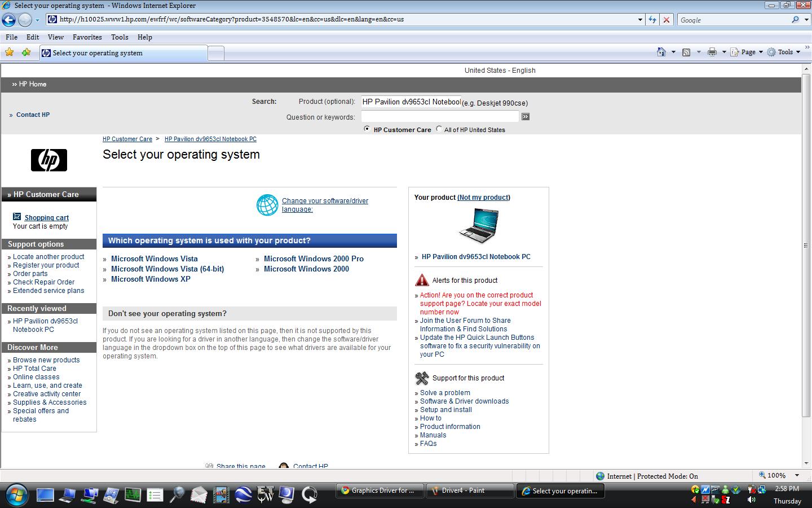Expand recent pages dropdown beside Forward
Screen dimensions: 812x508
point(37,20)
